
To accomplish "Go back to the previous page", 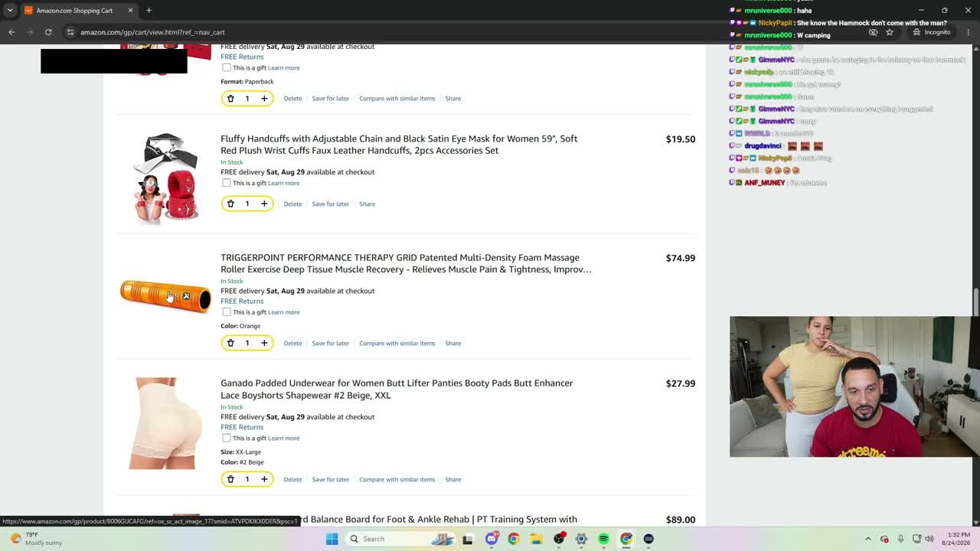I will click(x=11, y=32).
